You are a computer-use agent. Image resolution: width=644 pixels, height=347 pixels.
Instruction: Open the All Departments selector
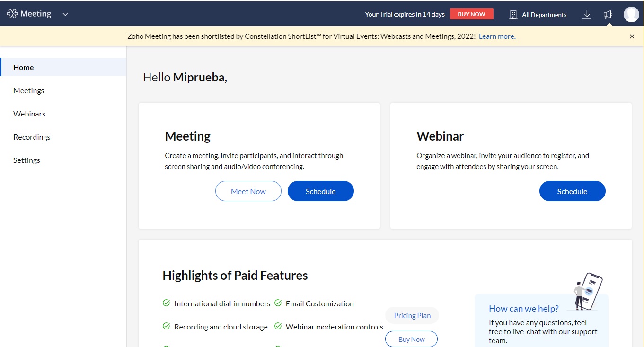tap(544, 15)
